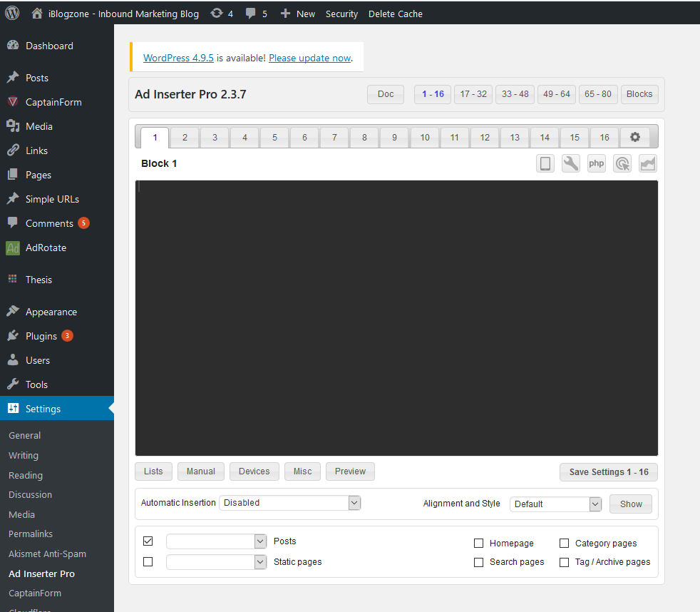Open the updates icon showing 4

217,14
